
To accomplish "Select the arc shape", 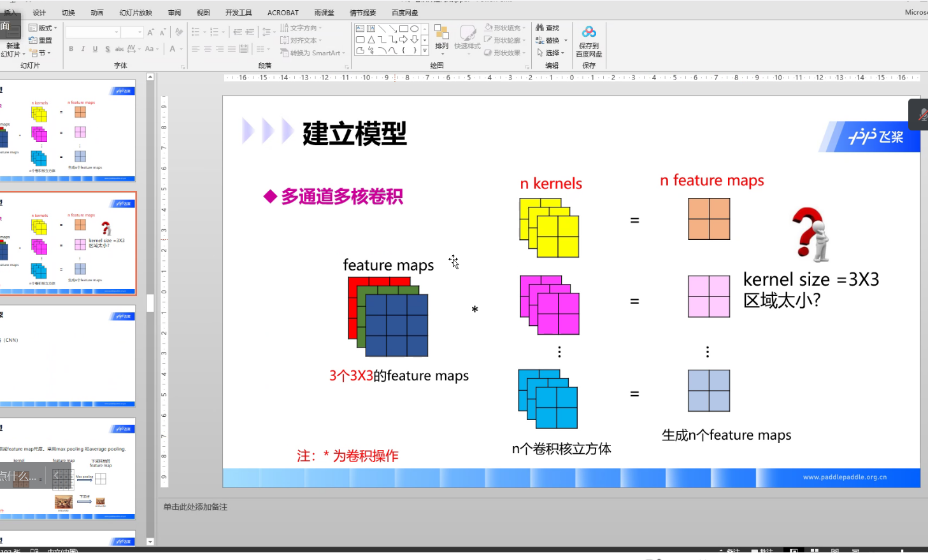I will click(382, 50).
